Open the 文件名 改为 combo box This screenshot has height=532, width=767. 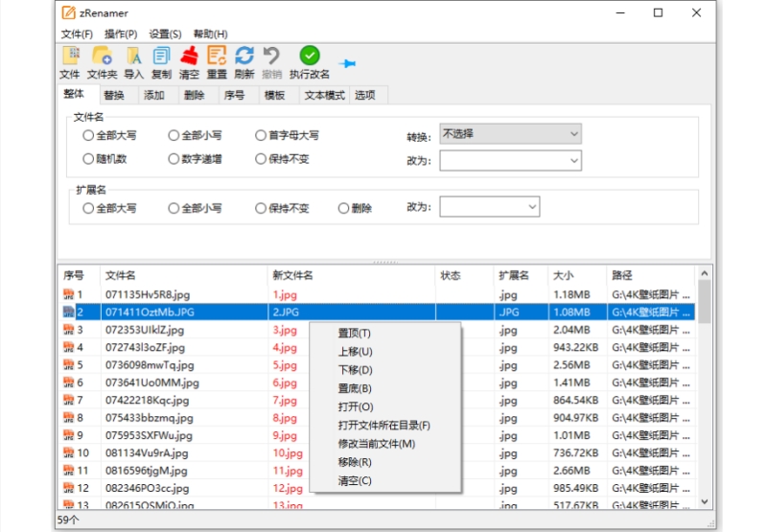pyautogui.click(x=510, y=160)
